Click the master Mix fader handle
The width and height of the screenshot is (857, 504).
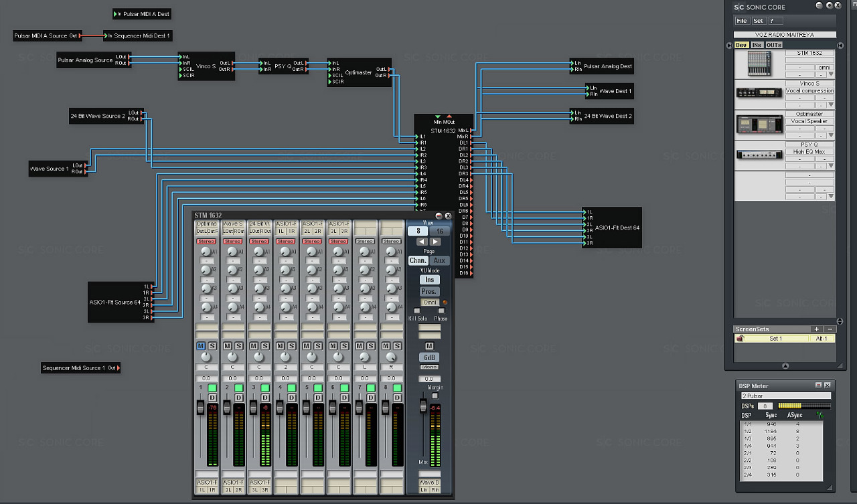tap(422, 406)
